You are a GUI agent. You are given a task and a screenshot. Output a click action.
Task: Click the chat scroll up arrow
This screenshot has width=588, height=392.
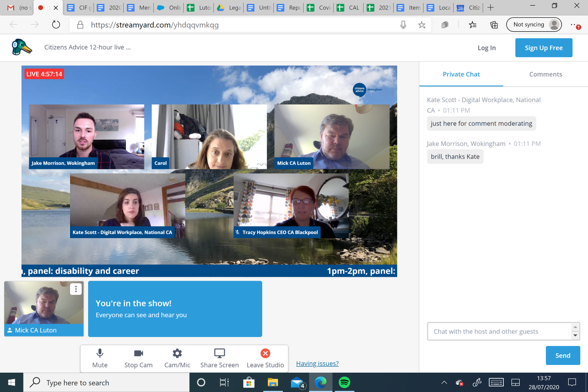(574, 326)
